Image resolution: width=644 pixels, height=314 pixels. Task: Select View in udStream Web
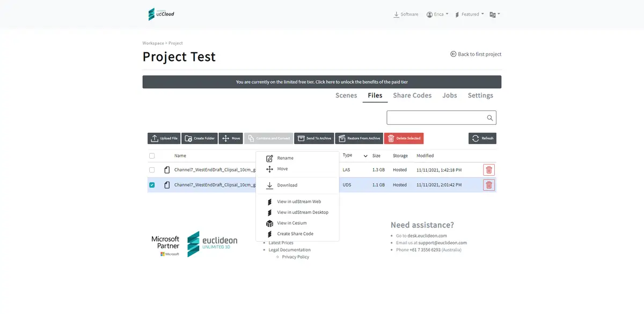click(297, 202)
